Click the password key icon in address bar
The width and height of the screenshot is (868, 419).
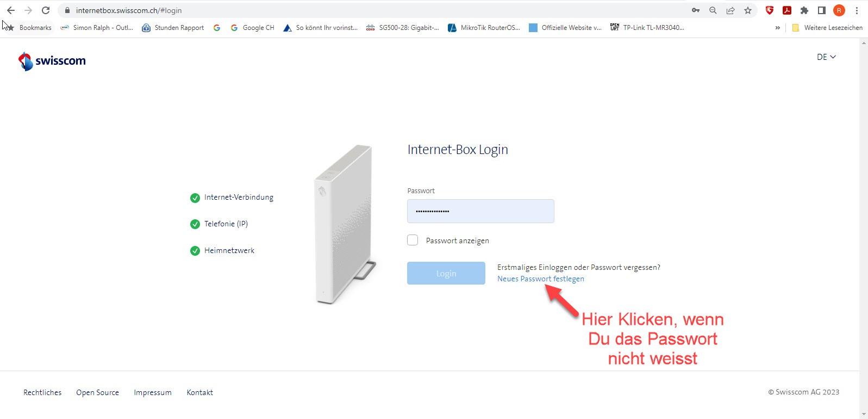[x=696, y=10]
